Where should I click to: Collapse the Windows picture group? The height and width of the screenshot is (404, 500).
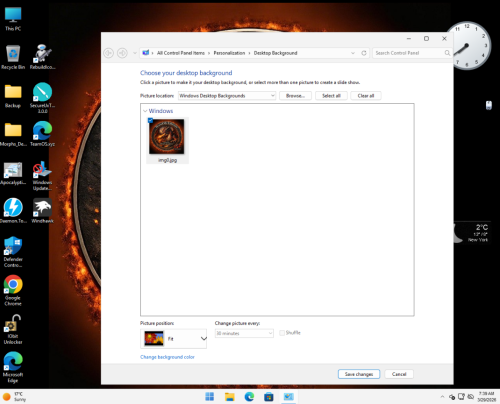pyautogui.click(x=145, y=111)
